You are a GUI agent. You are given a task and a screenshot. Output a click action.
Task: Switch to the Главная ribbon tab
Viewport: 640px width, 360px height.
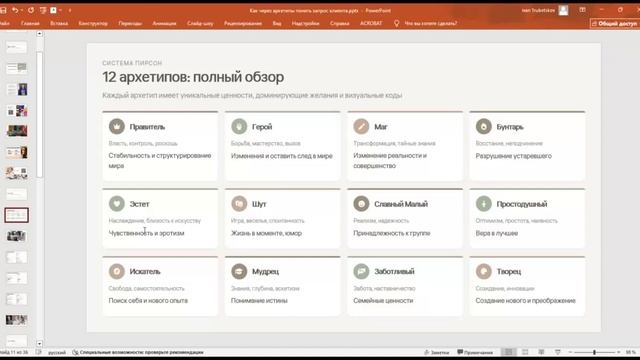(30, 23)
